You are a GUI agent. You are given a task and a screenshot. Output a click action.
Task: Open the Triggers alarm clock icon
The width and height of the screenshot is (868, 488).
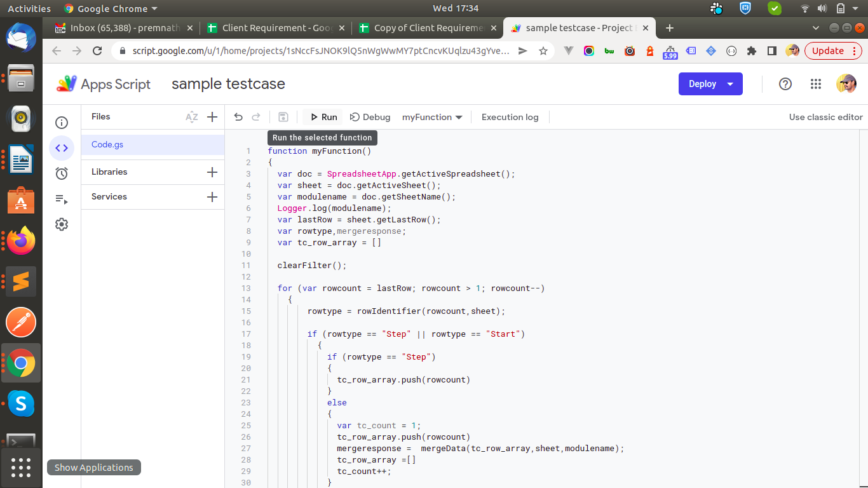[x=62, y=173]
